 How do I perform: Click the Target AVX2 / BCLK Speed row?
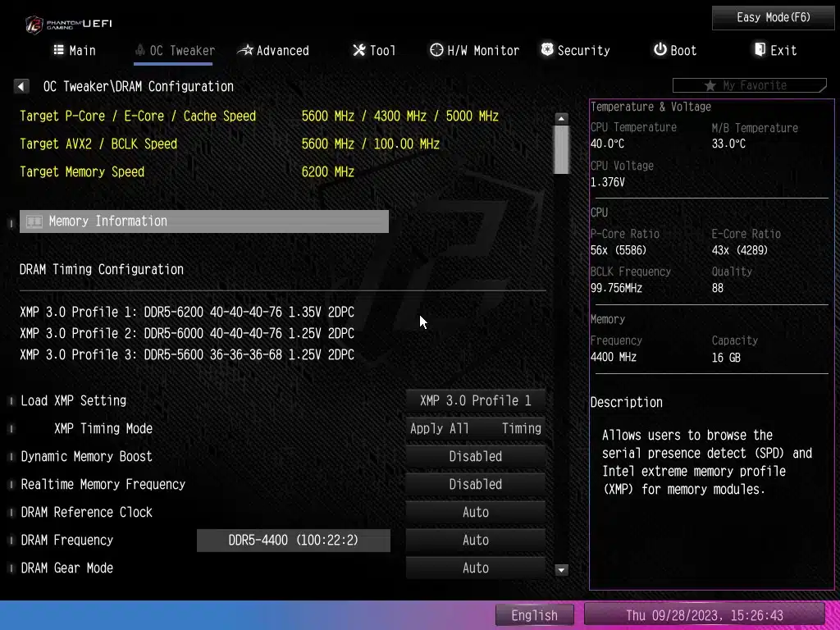coord(230,144)
